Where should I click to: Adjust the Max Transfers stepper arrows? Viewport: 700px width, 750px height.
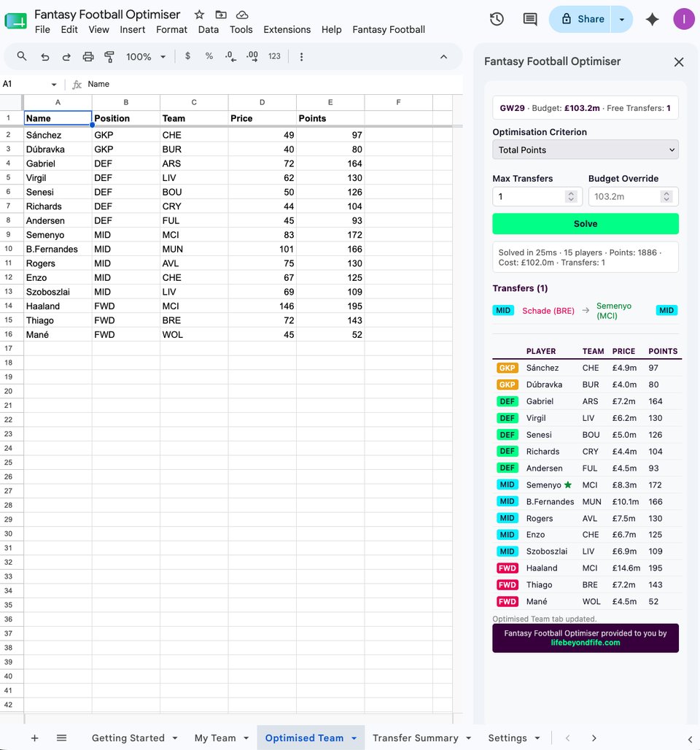(x=571, y=196)
